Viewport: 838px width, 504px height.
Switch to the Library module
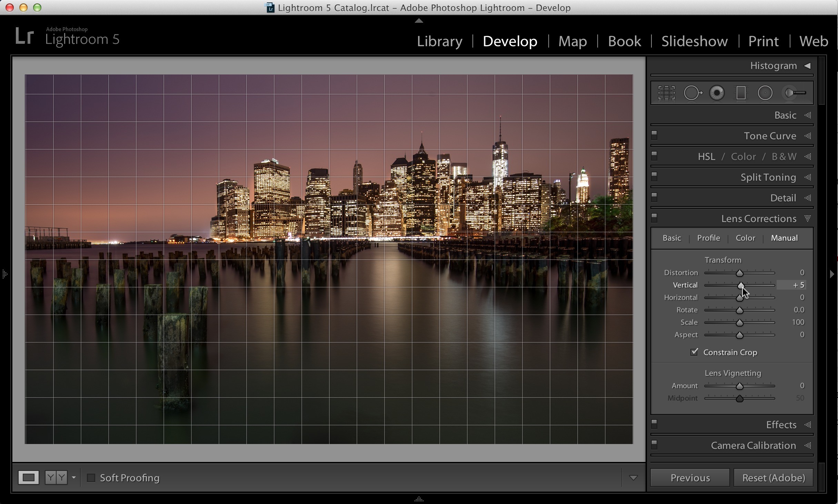pos(440,41)
